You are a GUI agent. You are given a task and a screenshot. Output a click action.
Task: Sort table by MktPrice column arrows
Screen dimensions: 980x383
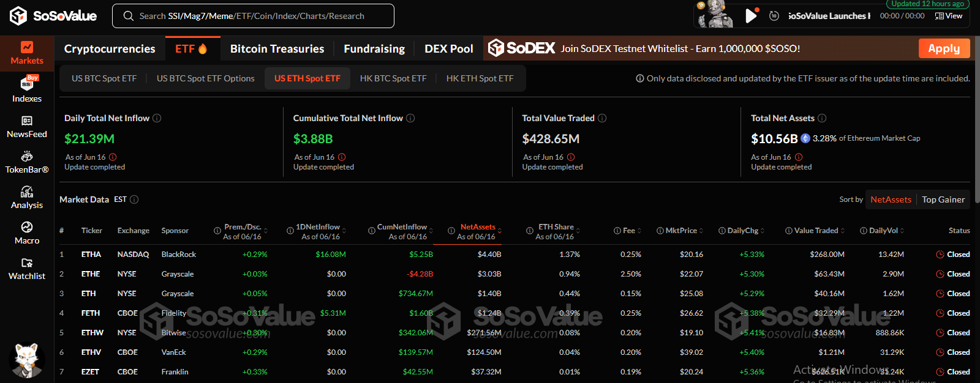pos(701,231)
